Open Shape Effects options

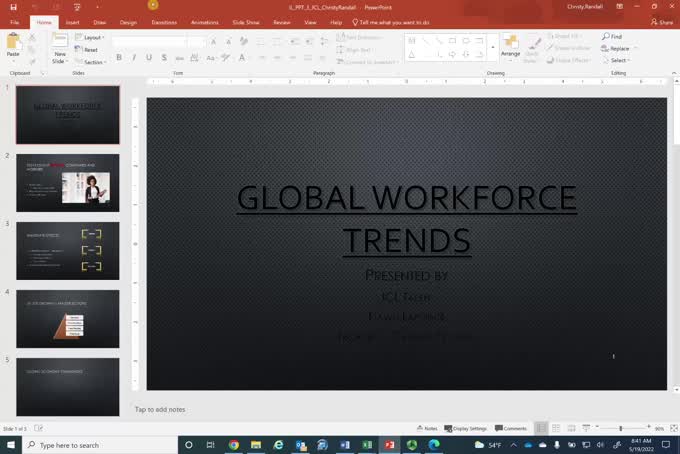click(568, 60)
